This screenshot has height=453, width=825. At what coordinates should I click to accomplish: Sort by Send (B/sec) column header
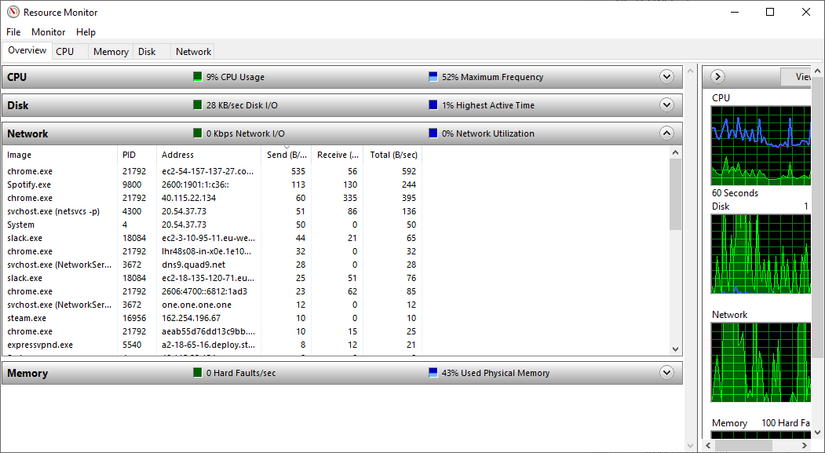286,155
